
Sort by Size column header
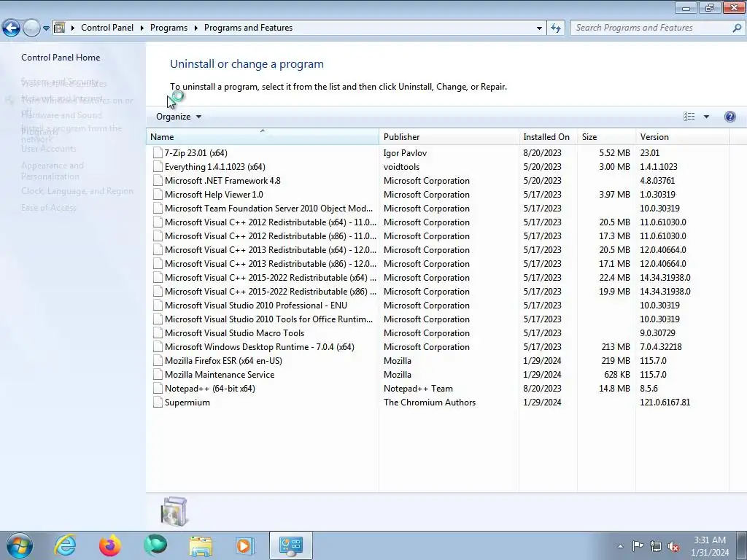click(606, 136)
